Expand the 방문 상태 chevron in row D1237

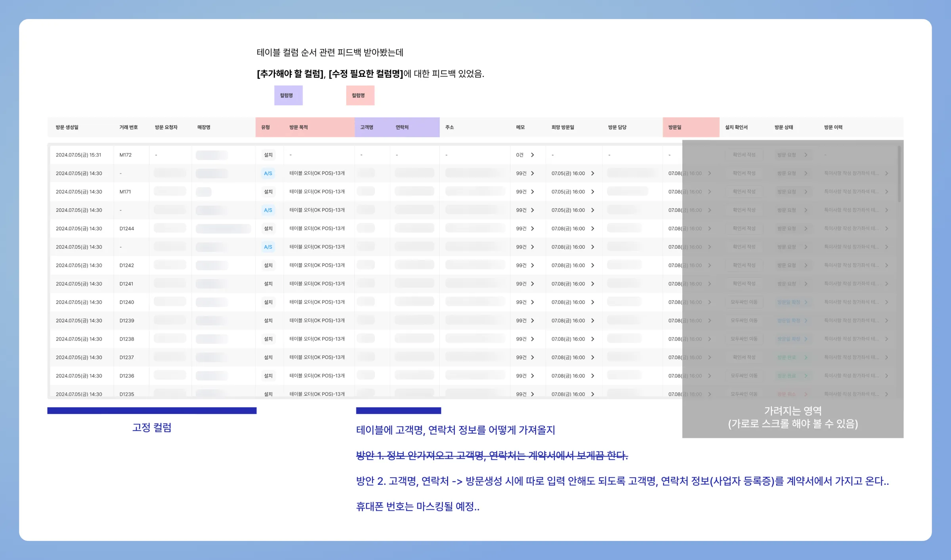point(806,357)
